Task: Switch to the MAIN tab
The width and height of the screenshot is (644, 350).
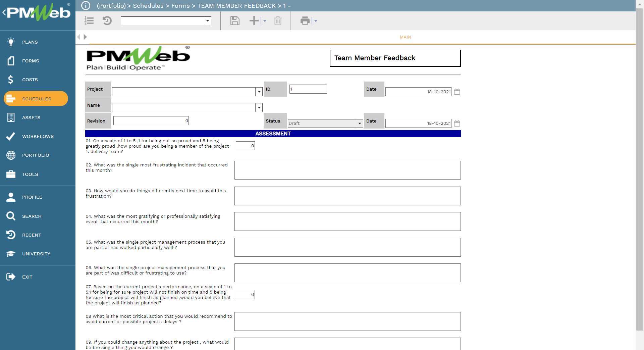Action: (405, 37)
